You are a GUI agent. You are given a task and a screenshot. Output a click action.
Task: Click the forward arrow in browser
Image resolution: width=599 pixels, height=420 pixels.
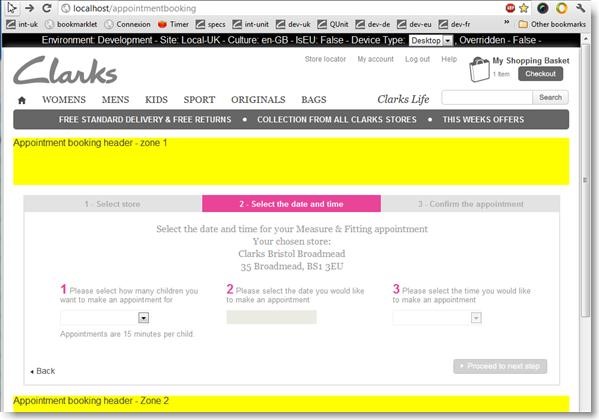click(29, 8)
